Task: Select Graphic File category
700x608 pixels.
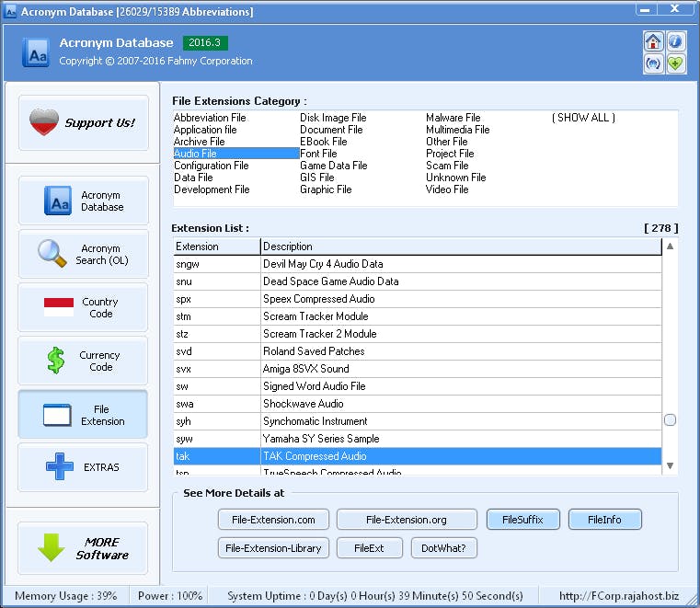Action: coord(326,189)
